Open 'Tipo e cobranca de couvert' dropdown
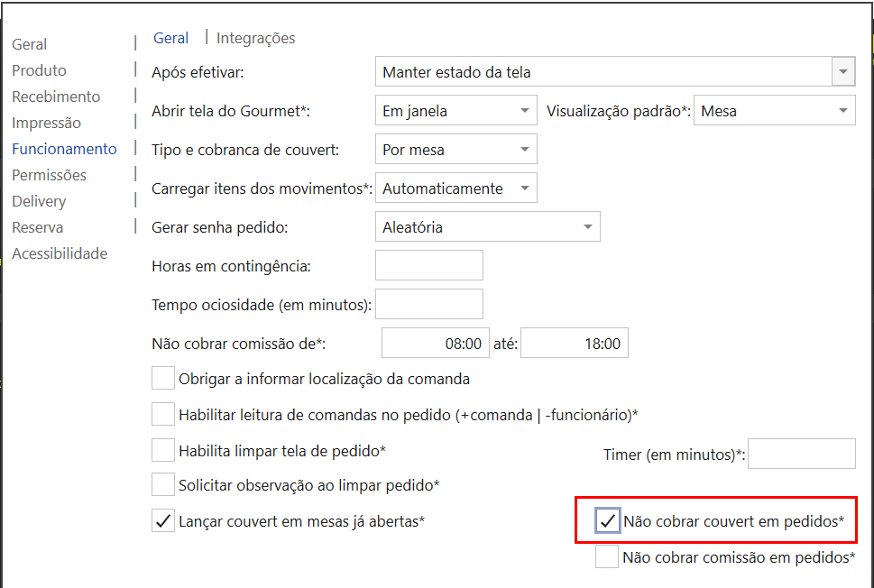This screenshot has width=874, height=588. (525, 150)
